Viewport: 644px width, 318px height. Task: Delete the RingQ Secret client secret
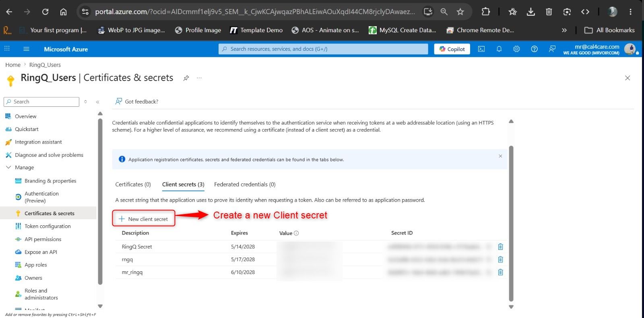500,247
